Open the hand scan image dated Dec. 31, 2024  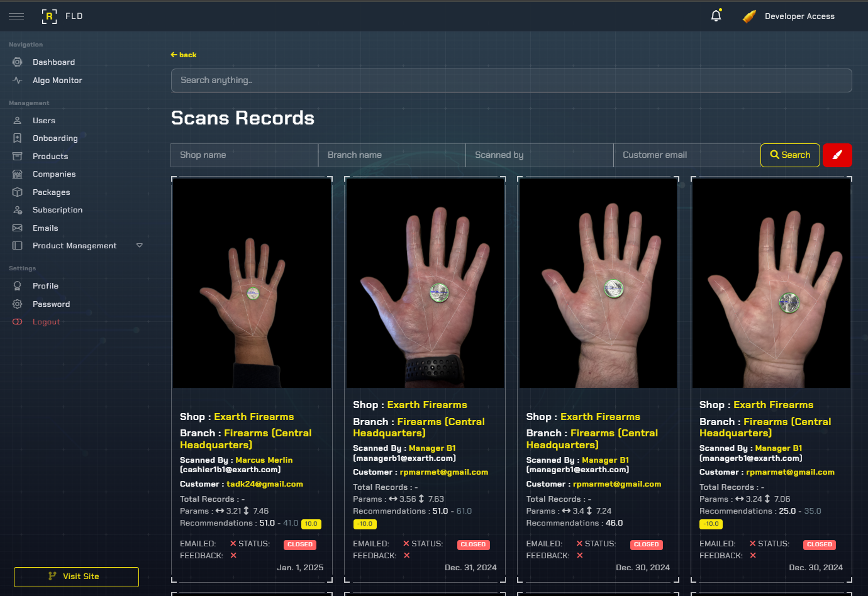point(425,283)
